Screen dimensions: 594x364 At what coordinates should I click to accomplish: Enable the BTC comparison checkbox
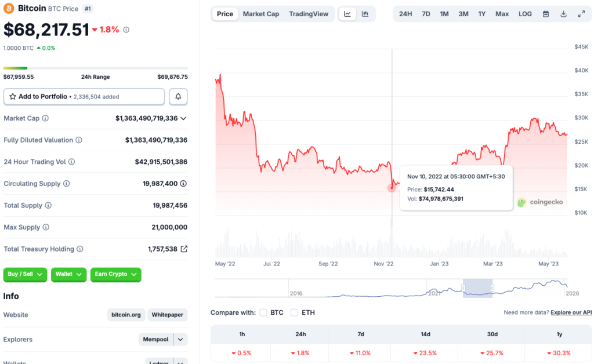[263, 312]
